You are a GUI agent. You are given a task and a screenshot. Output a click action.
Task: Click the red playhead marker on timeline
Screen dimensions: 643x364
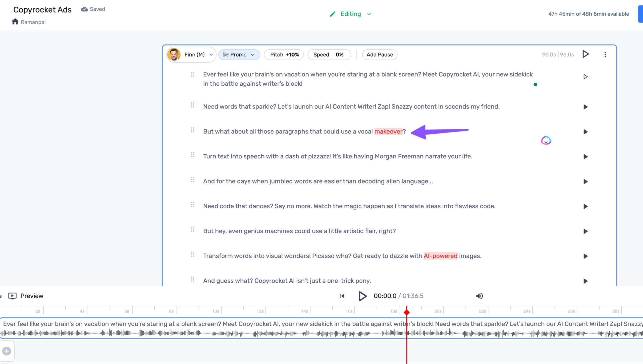[x=407, y=312]
